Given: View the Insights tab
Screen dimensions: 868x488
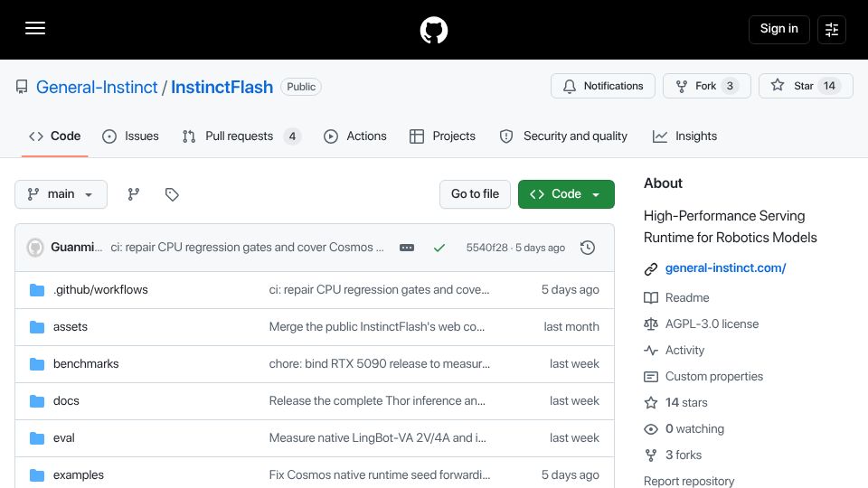Looking at the screenshot, I should [x=684, y=136].
